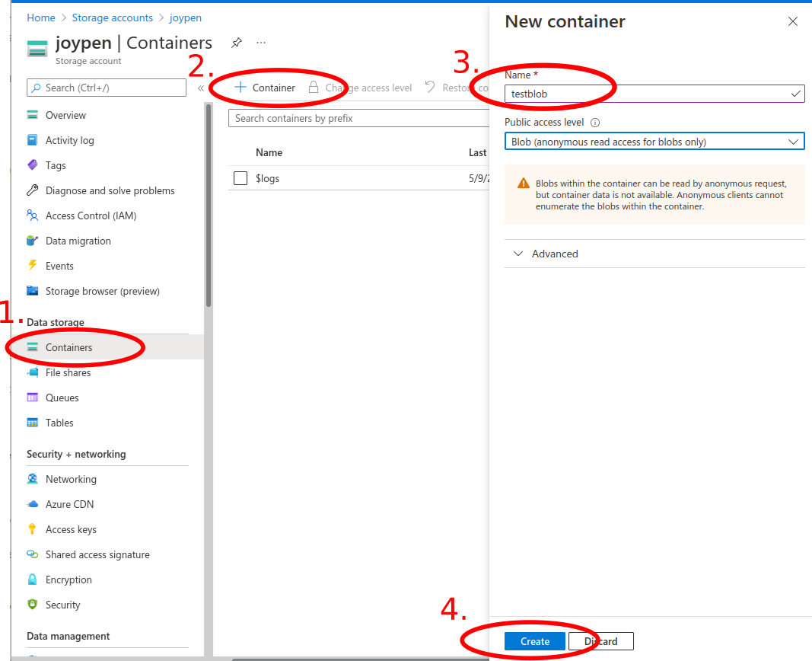The width and height of the screenshot is (812, 661).
Task: Click the Search containers by prefix field
Action: point(358,118)
